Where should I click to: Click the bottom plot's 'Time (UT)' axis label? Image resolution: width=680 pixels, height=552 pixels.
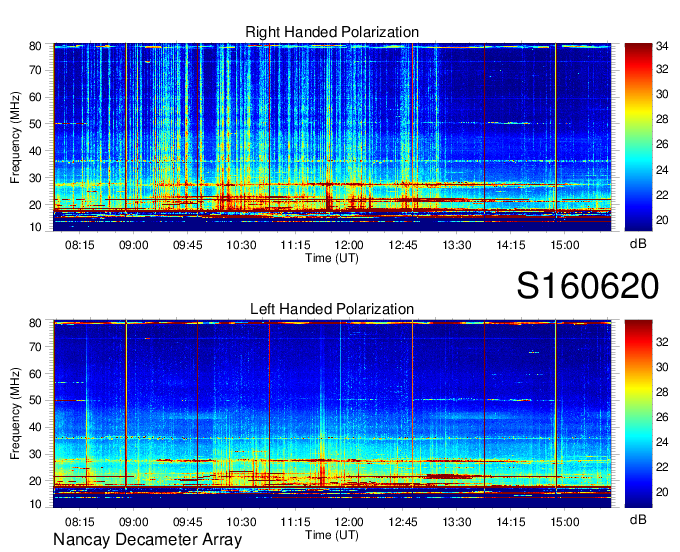[332, 536]
